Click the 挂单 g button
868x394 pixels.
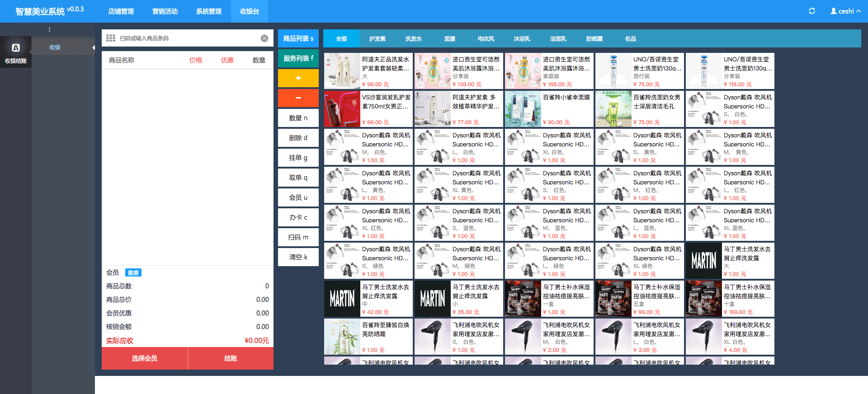(298, 158)
